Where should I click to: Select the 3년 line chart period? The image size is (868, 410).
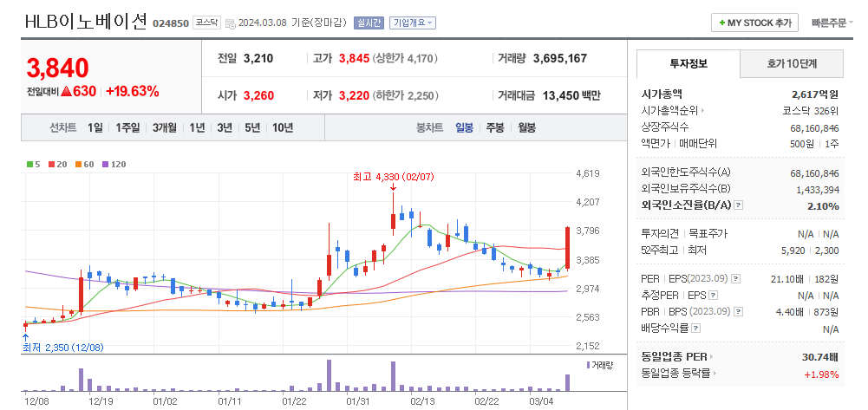pos(225,127)
